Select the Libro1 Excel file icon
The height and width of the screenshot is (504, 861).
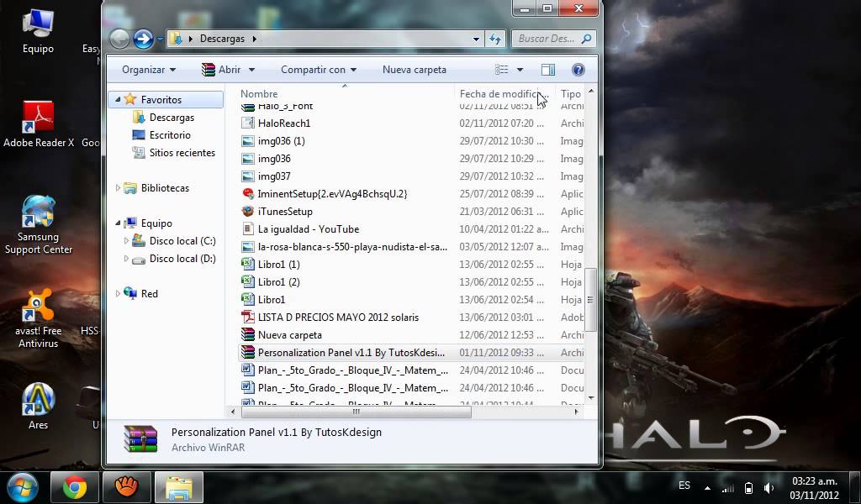click(248, 299)
